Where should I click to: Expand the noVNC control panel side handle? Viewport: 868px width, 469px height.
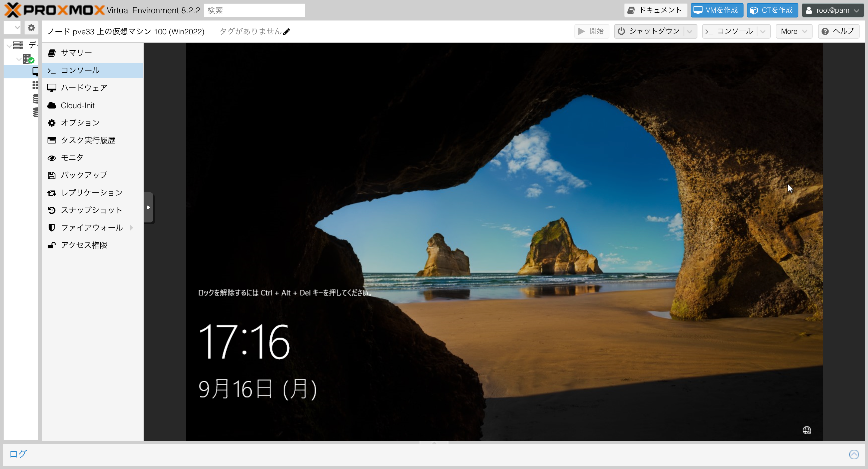click(x=149, y=207)
